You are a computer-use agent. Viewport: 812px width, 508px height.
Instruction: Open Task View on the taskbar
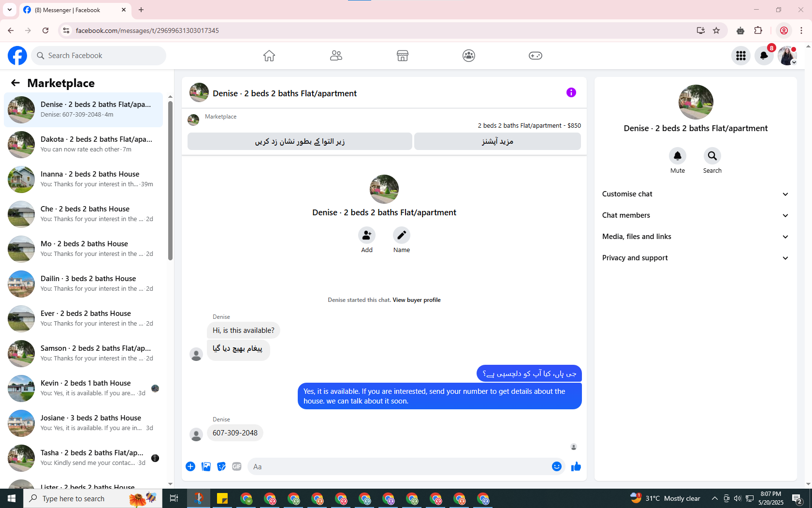174,498
